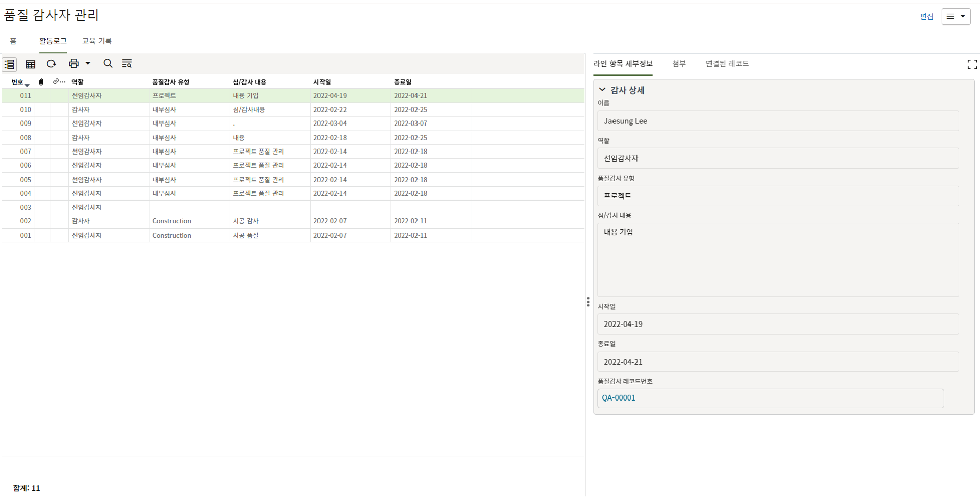Click the linked records column icon
980x500 pixels.
(59, 82)
